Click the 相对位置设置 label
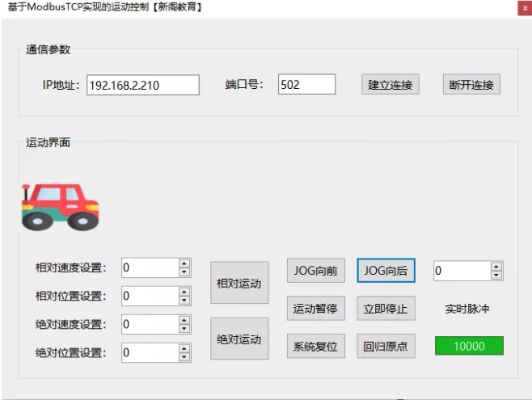Image resolution: width=532 pixels, height=400 pixels. click(71, 296)
